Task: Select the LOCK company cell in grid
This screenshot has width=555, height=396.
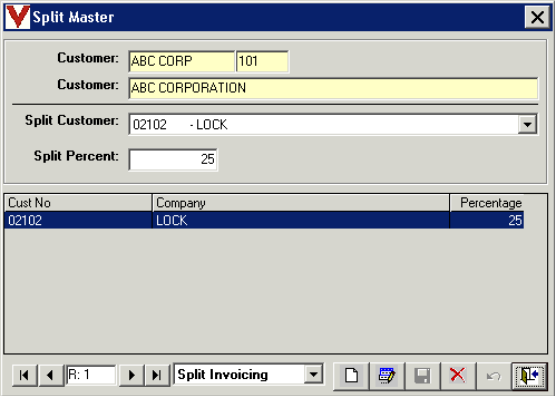Action: pos(301,220)
